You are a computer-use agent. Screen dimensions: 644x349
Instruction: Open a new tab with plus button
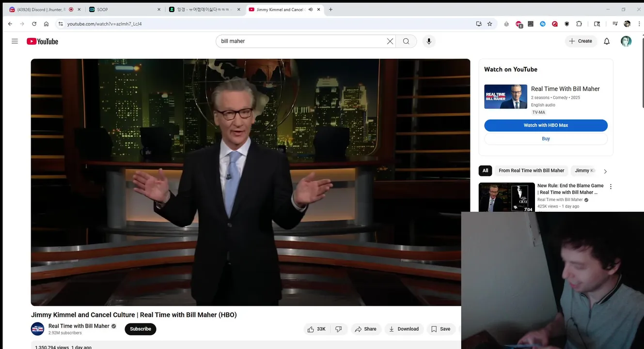330,10
